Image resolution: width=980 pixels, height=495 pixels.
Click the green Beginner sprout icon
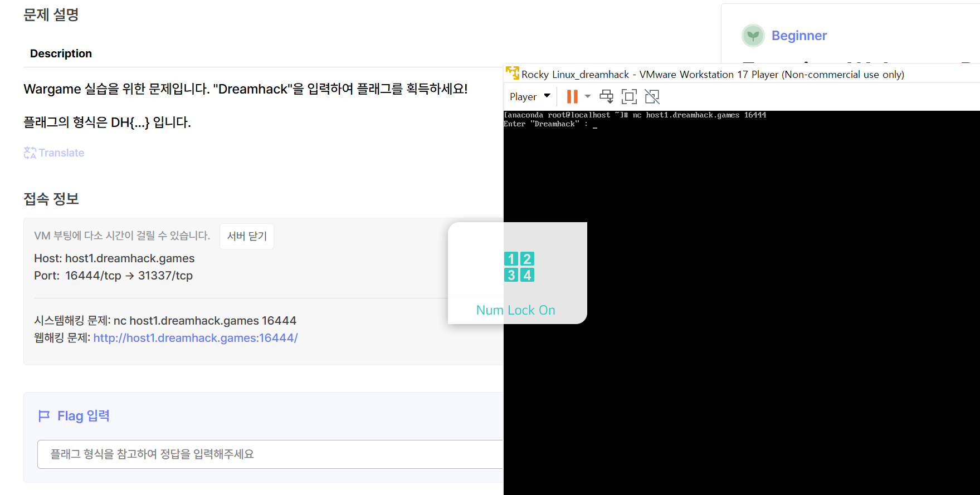(753, 36)
